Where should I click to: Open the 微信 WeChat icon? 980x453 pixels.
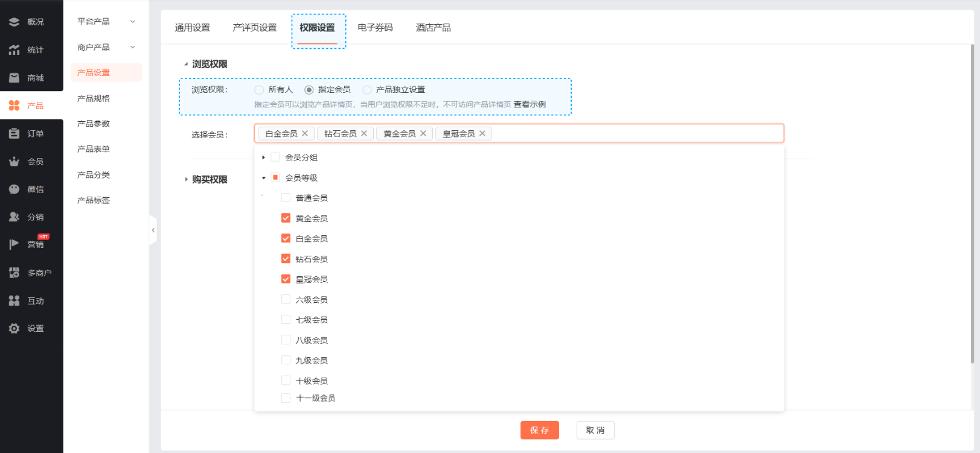[14, 189]
